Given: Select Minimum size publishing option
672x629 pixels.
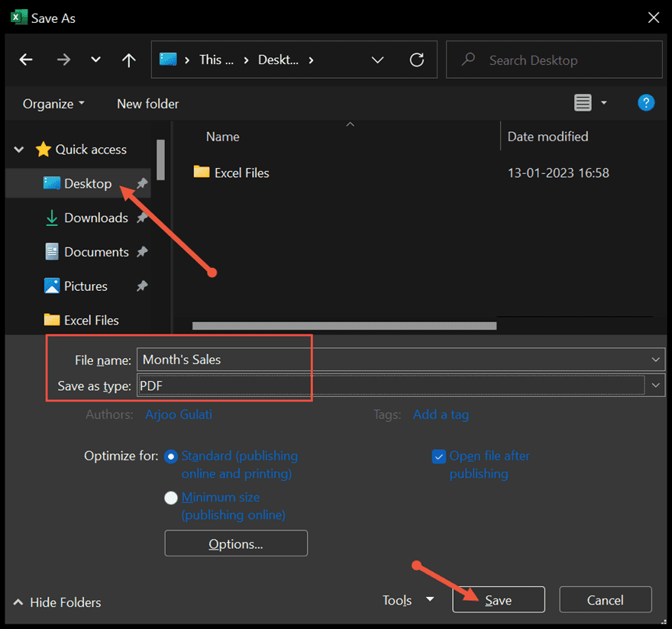Looking at the screenshot, I should [x=170, y=498].
